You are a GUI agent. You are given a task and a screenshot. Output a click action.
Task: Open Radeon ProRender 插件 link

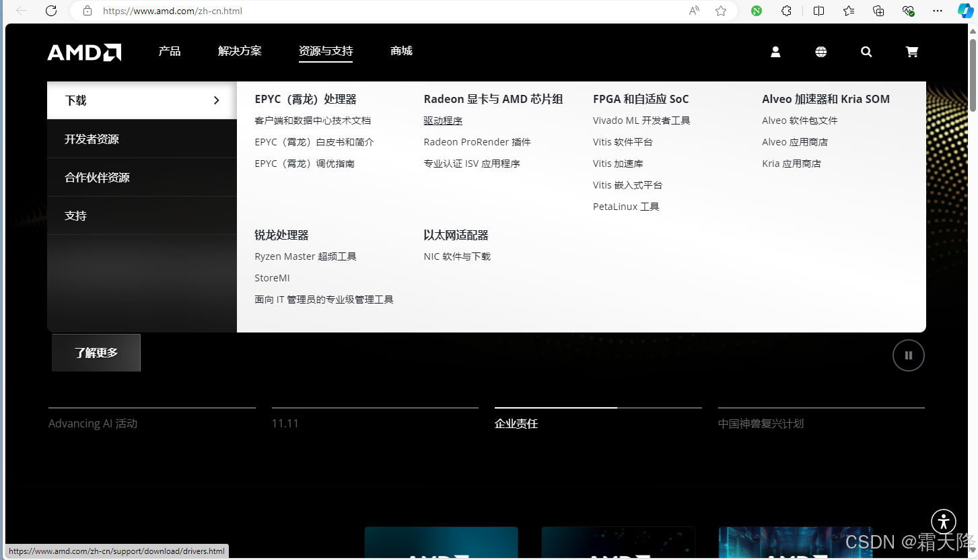pyautogui.click(x=477, y=142)
